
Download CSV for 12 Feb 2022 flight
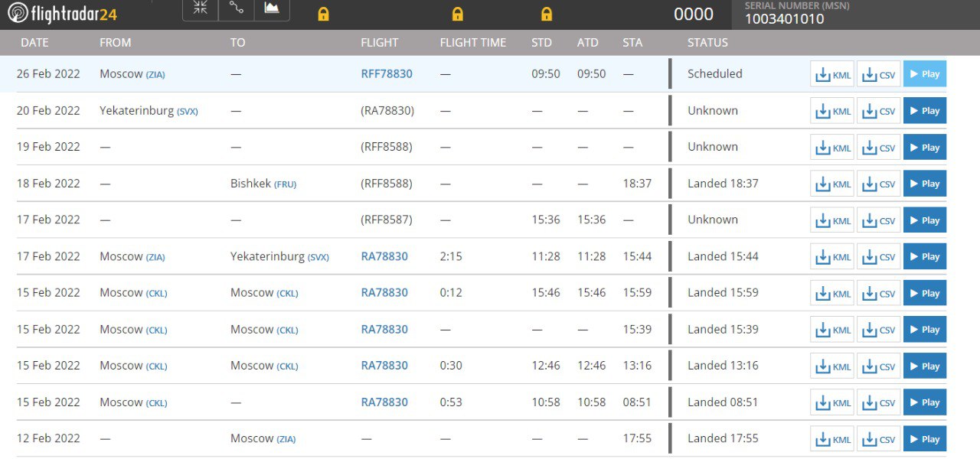878,439
